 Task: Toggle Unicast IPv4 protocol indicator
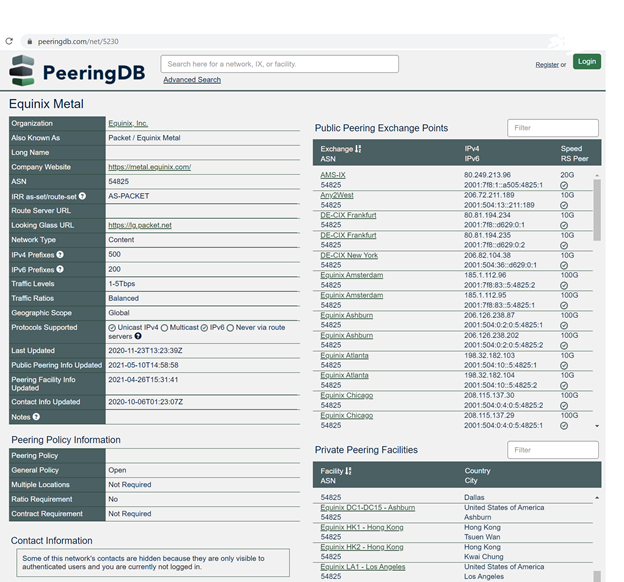click(x=112, y=328)
